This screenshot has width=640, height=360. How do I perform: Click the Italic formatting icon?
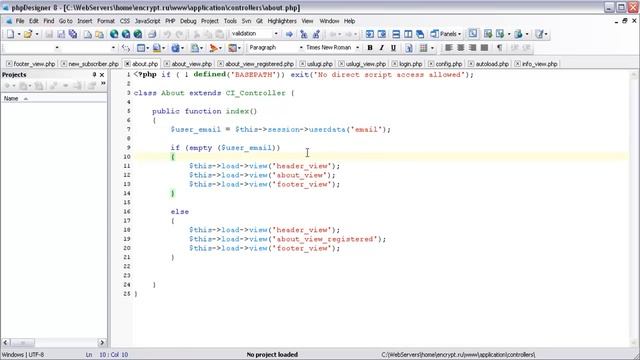pos(381,48)
